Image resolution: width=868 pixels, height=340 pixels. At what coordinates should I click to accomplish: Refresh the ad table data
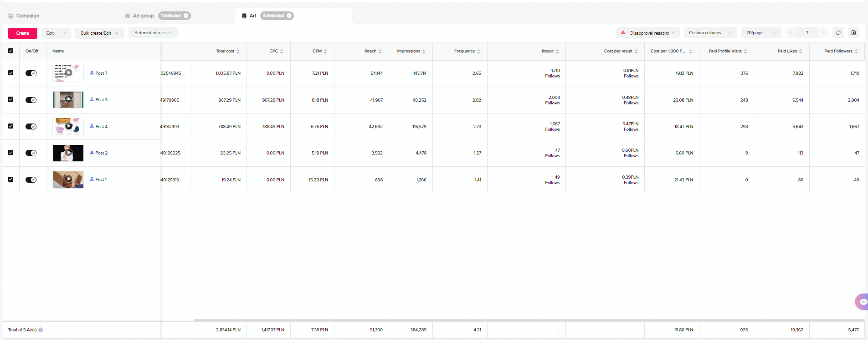(x=838, y=33)
